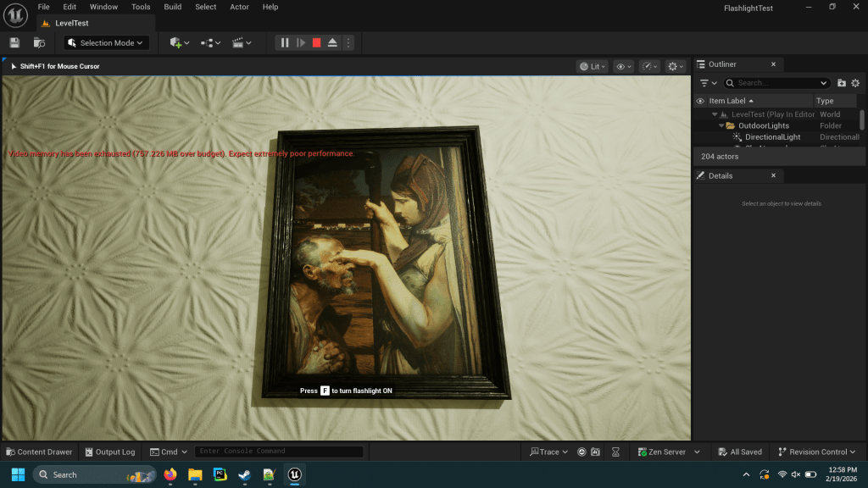
Task: Open the Content Drawer
Action: tap(39, 452)
